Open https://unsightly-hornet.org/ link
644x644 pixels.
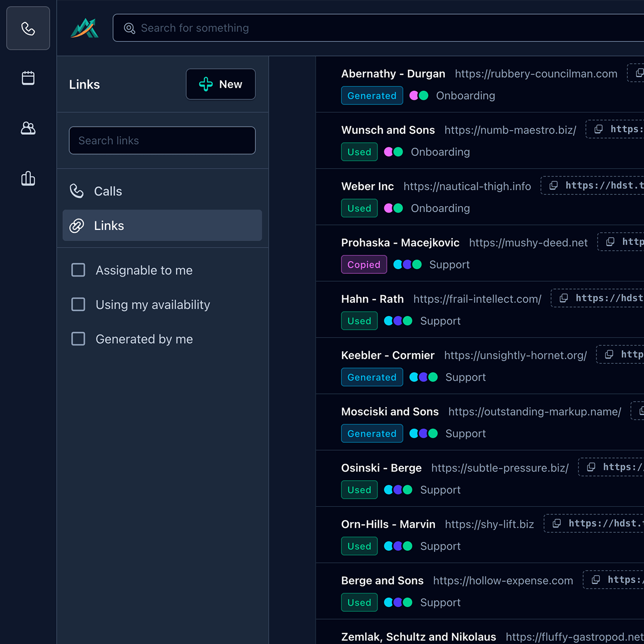pyautogui.click(x=515, y=355)
